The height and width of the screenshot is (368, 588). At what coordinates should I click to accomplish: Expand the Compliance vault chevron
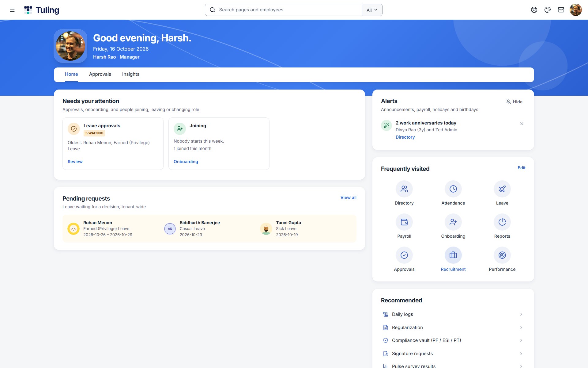(x=521, y=340)
